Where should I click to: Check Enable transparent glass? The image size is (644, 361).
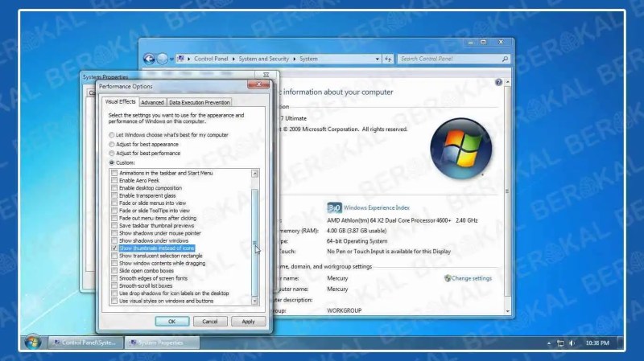pos(114,195)
